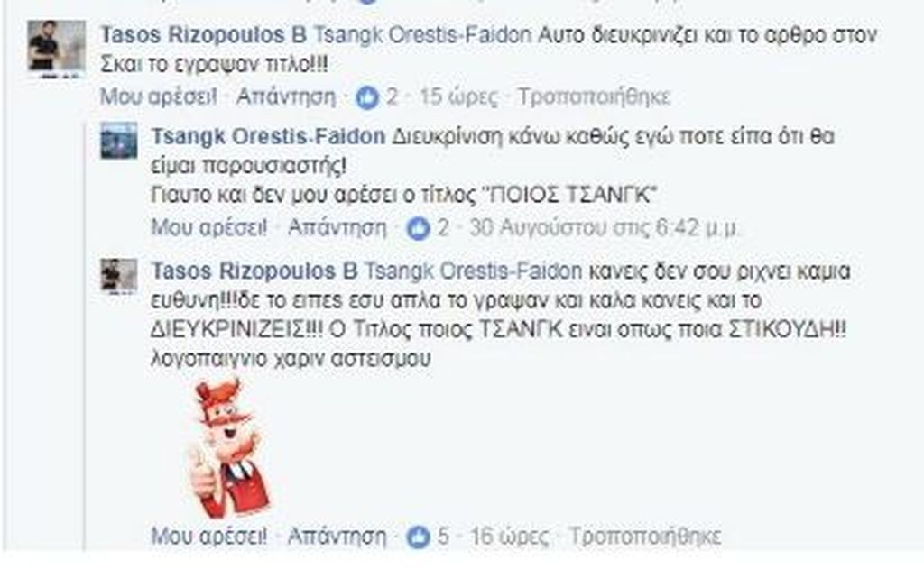Click Μου αρέσει! under the sticker comment
Screen dimensions: 924x569
pyautogui.click(x=209, y=536)
